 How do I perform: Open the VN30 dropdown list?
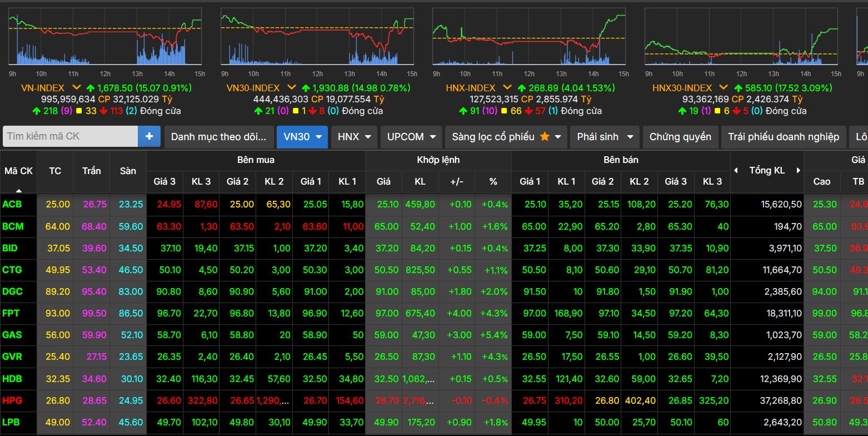click(302, 137)
